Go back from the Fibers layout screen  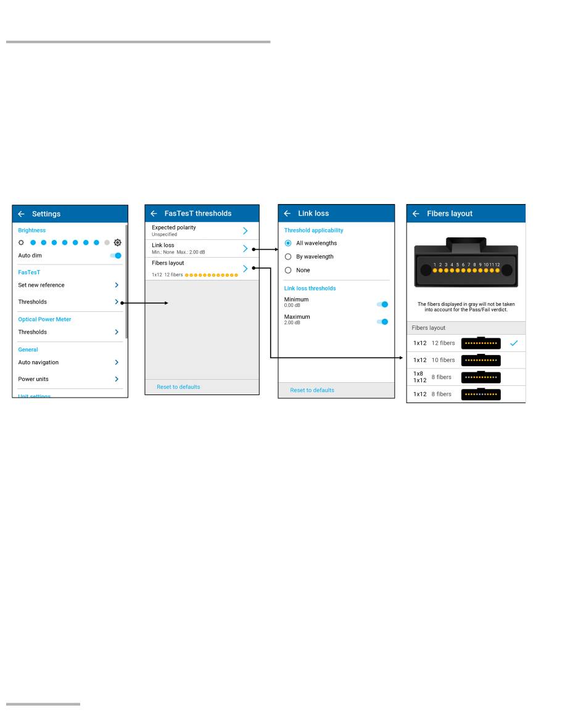(x=416, y=213)
